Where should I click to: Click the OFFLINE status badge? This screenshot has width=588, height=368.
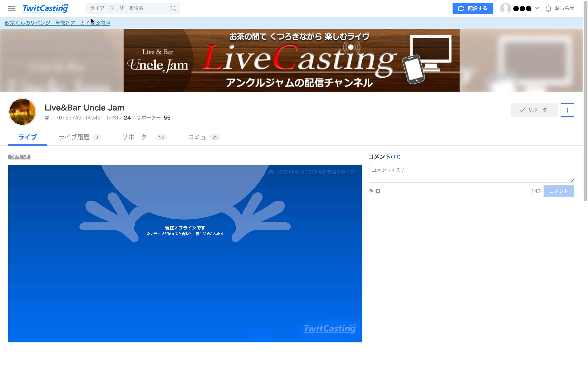pyautogui.click(x=19, y=157)
